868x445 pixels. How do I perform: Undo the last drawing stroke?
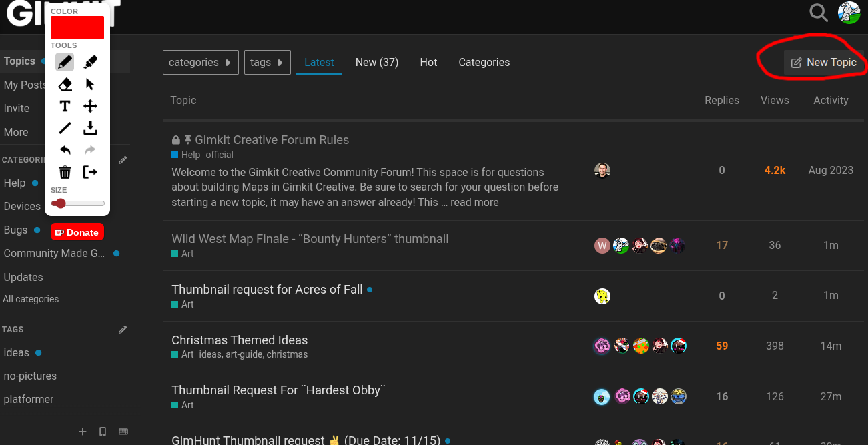[65, 150]
